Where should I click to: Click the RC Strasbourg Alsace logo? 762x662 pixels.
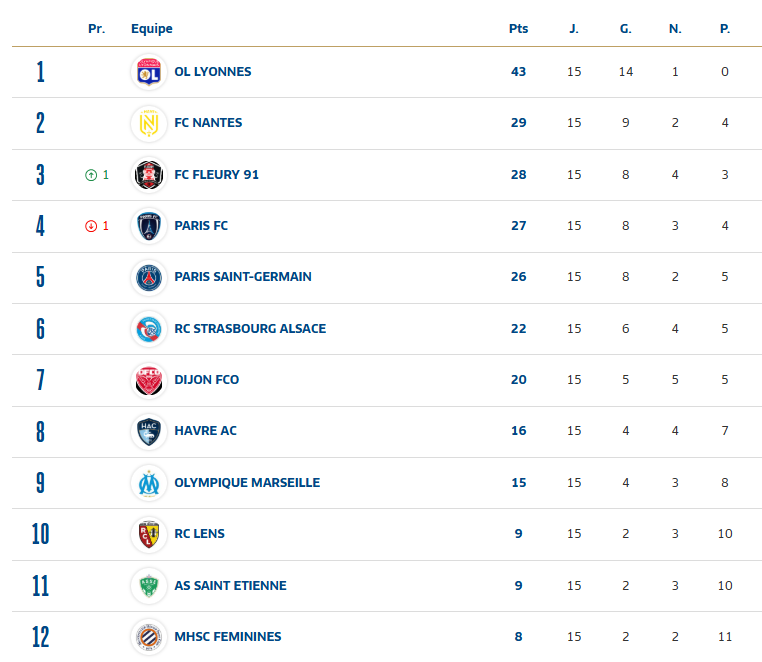[x=149, y=329]
